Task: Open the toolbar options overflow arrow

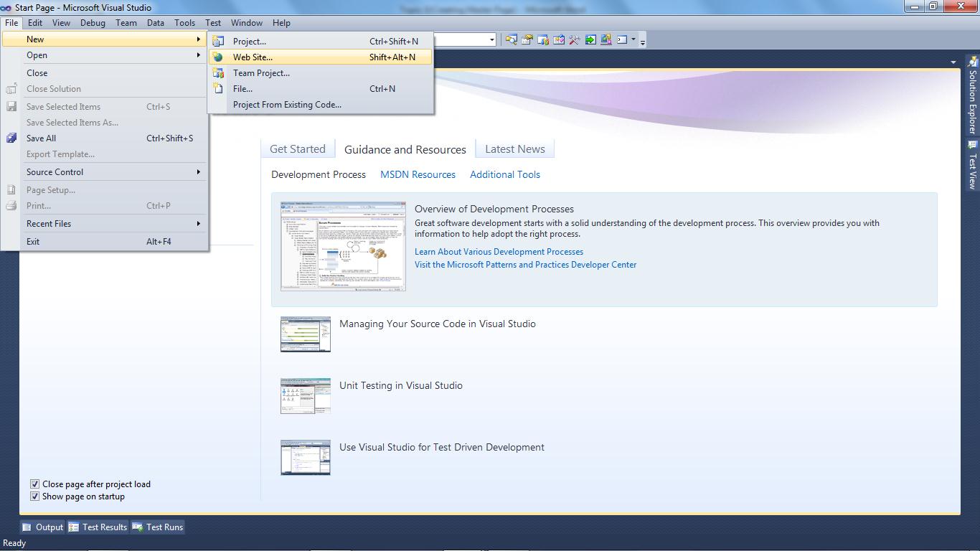Action: point(643,42)
